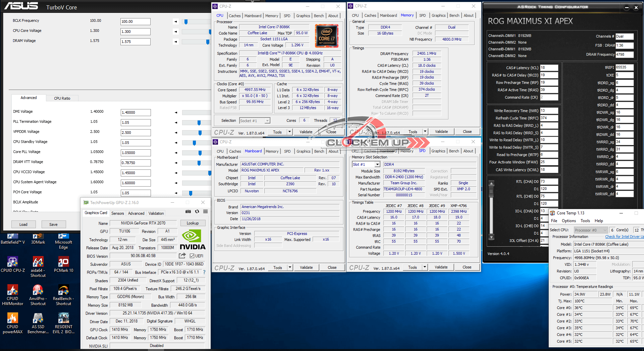The width and height of the screenshot is (644, 351).
Task: Take a GPU-Z screenshot with camera icon
Action: (x=188, y=212)
